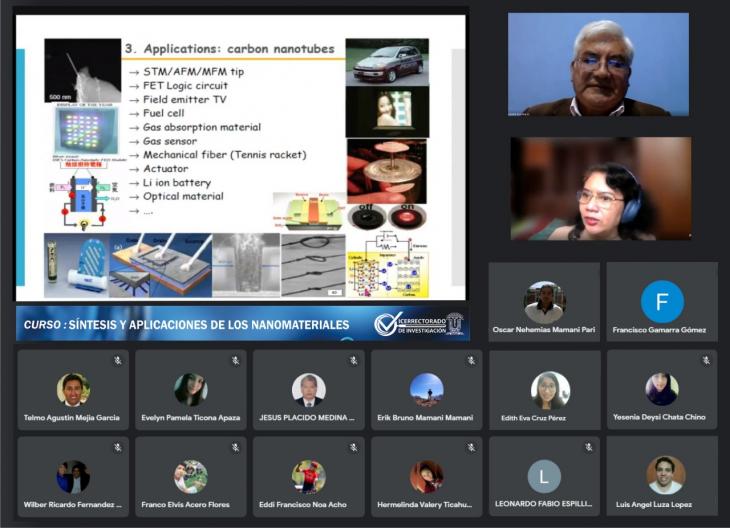Click the 'Optical material' bullet
Screen dimensions: 730x528
[x=183, y=196]
